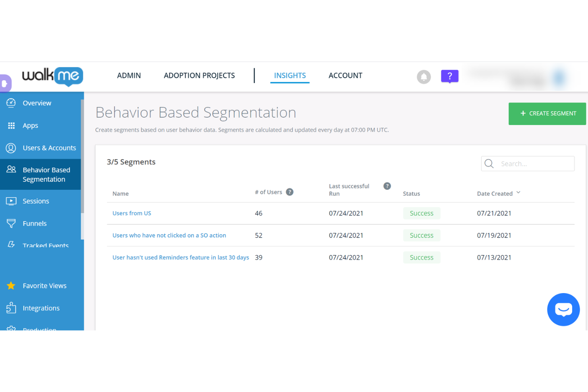Show help tooltip for Last successful Run
Screen dimensions: 588x392
pos(387,186)
